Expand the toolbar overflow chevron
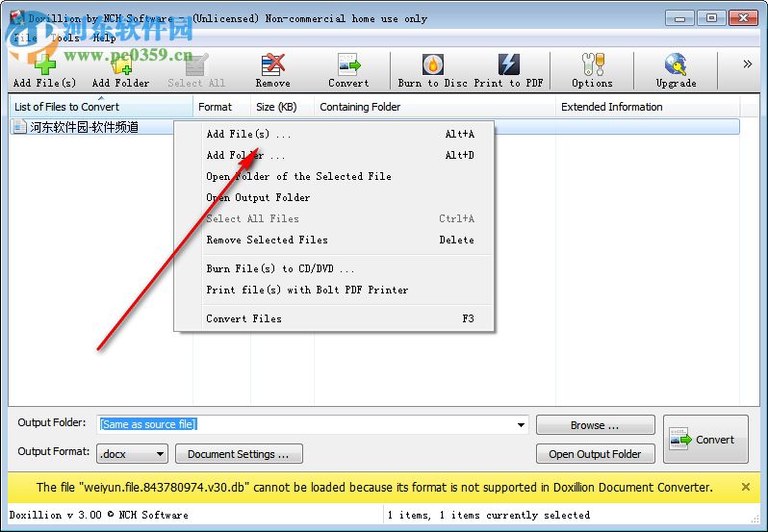The height and width of the screenshot is (532, 768). [x=748, y=64]
